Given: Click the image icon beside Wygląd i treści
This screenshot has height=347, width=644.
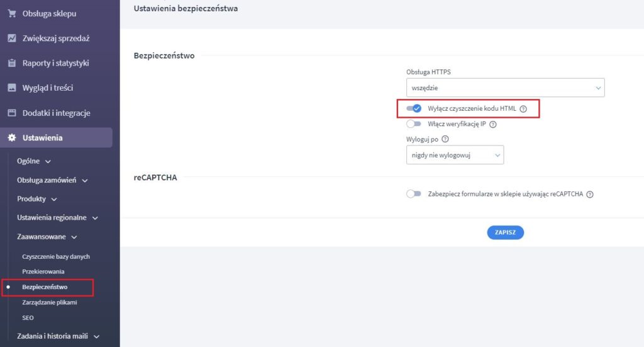Looking at the screenshot, I should tap(11, 88).
